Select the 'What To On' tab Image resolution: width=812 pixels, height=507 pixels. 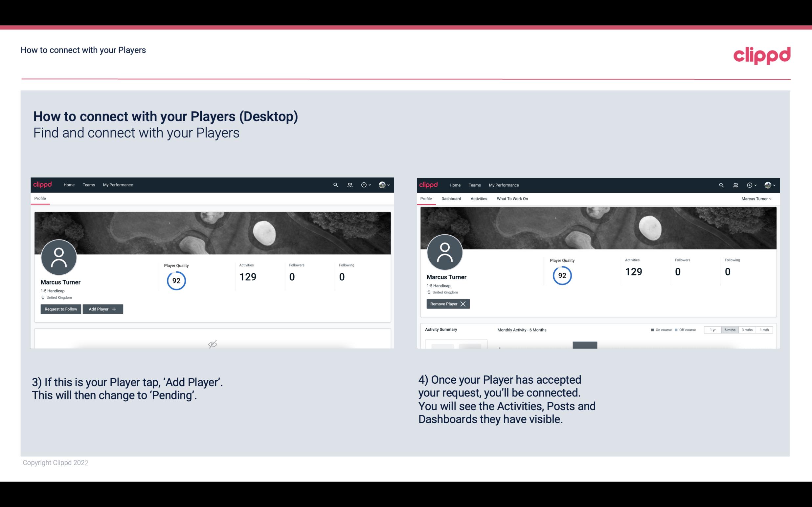(512, 199)
